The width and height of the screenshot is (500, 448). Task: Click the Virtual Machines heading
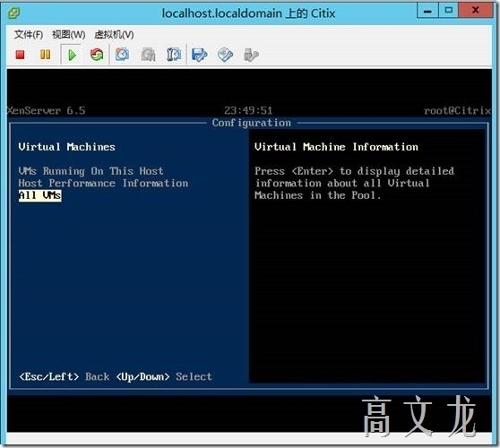(x=66, y=147)
